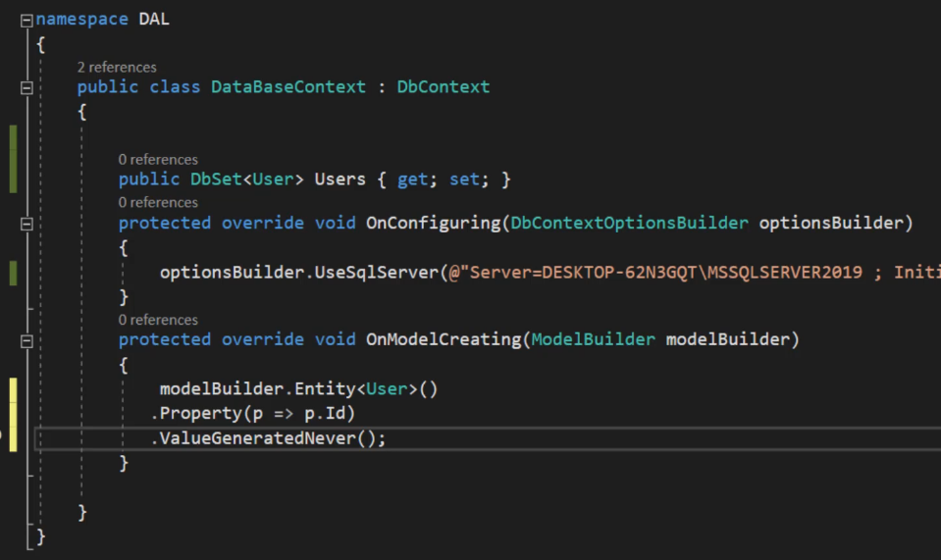Click the .Property(p => p.Id) call
This screenshot has width=941, height=560.
(253, 414)
